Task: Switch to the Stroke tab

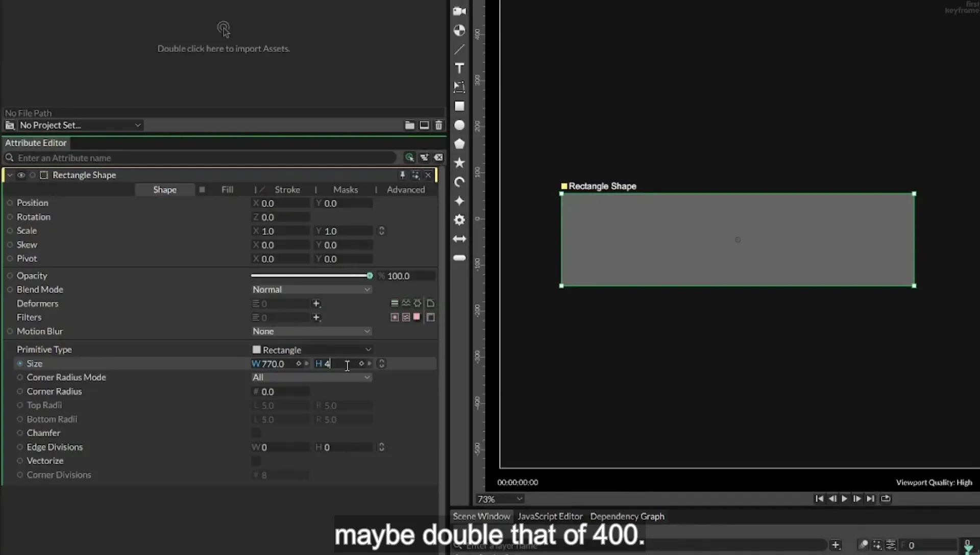Action: pyautogui.click(x=287, y=189)
